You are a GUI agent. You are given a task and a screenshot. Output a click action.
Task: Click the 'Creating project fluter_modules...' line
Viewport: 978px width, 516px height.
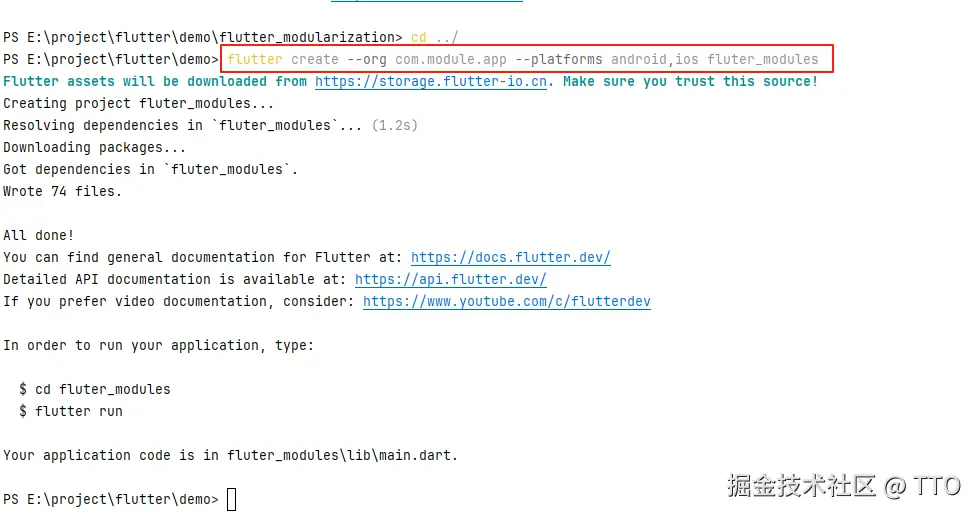[x=138, y=104]
